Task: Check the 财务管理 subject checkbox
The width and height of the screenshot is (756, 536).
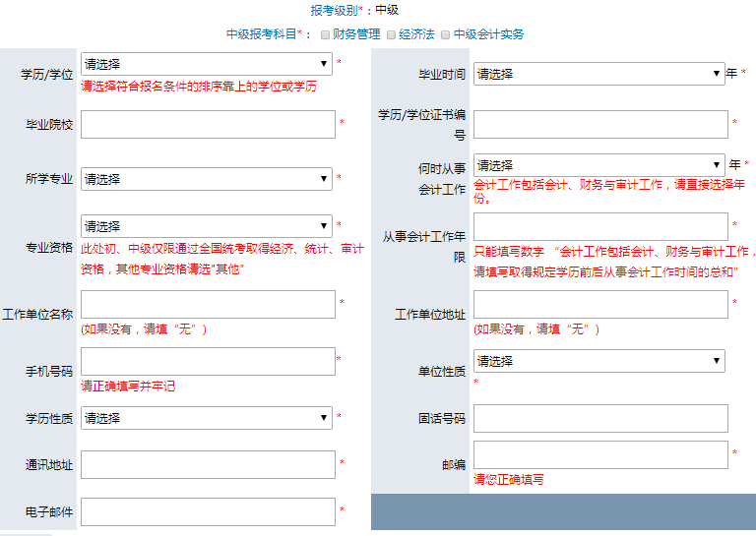Action: pyautogui.click(x=325, y=34)
